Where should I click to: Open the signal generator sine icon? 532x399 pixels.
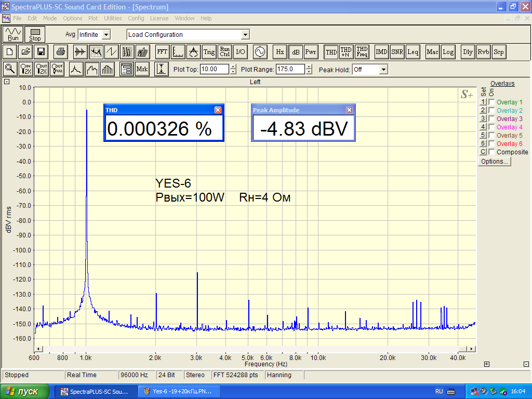coord(259,52)
